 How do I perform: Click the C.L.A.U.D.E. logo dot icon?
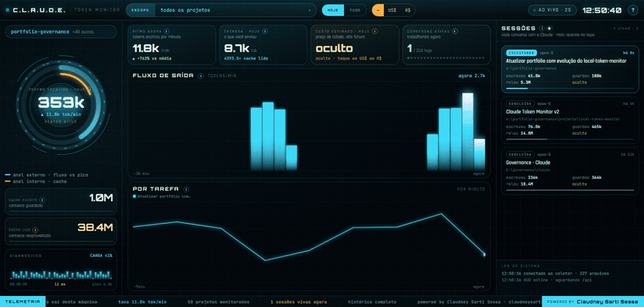pyautogui.click(x=7, y=10)
